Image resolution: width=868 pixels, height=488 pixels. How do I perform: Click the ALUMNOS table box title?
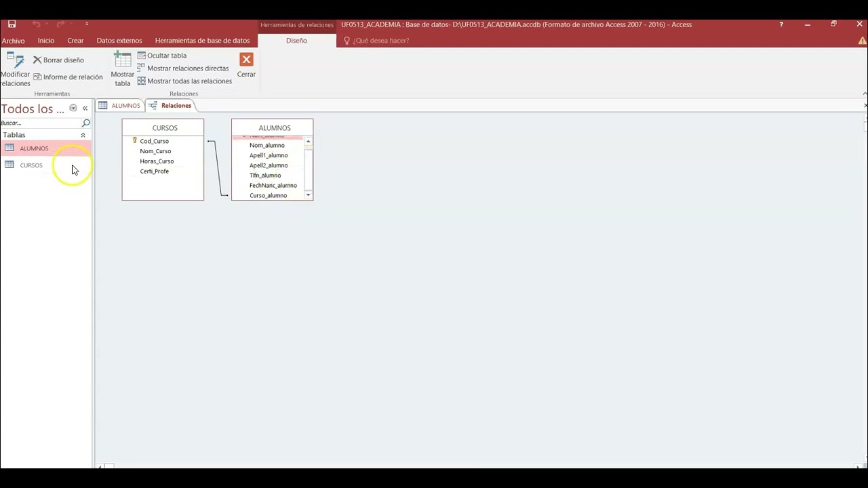(x=274, y=128)
